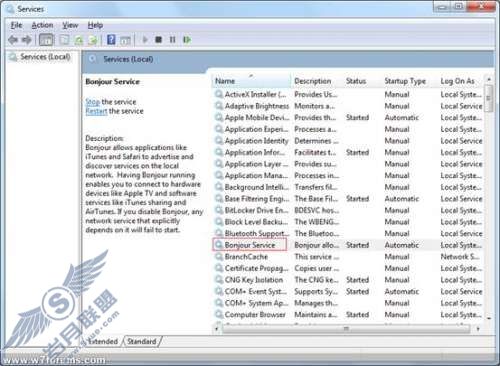This screenshot has width=500, height=366.
Task: Select the BitLocker Drive En... service row
Action: coord(348,210)
